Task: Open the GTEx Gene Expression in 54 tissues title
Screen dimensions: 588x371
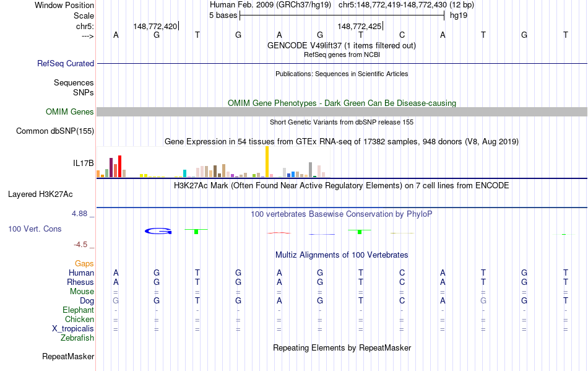Action: click(x=342, y=142)
